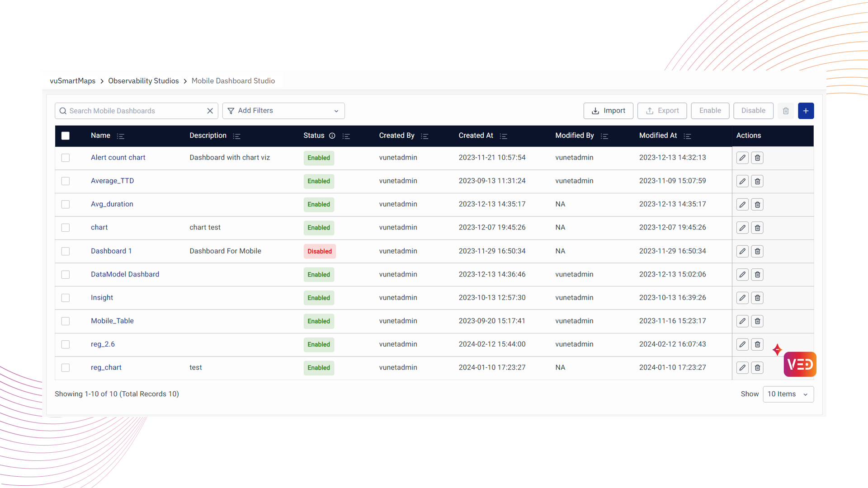This screenshot has width=868, height=488.
Task: Edit the Dashboard 1 entry
Action: click(x=742, y=251)
